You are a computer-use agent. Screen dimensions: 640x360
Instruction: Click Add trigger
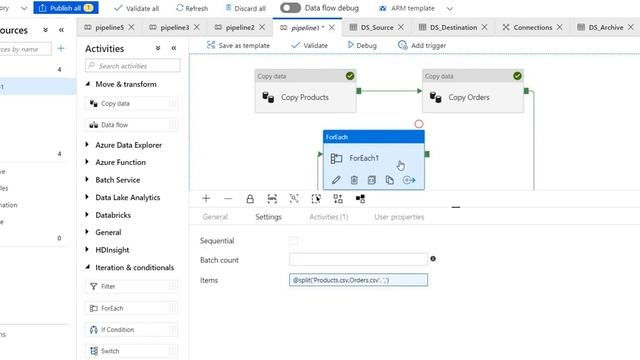pos(422,45)
